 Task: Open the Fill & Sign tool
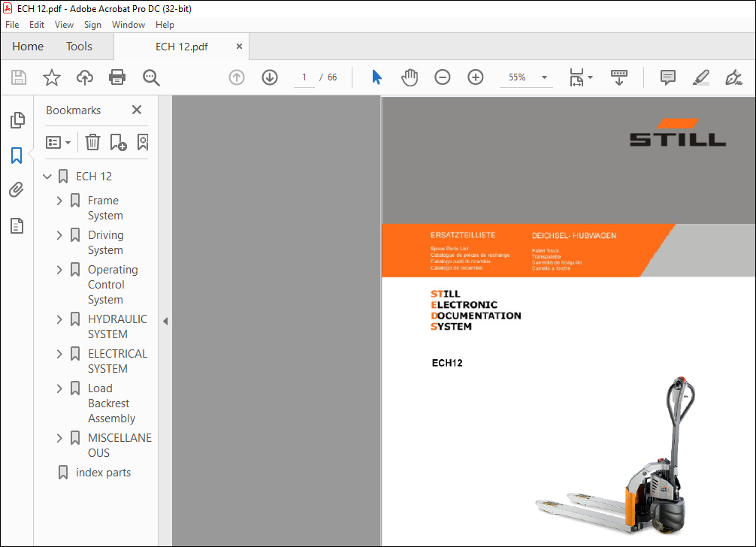[733, 77]
